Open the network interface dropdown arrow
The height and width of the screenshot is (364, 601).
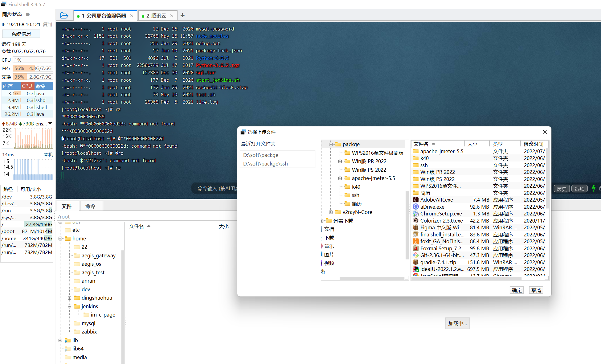pyautogui.click(x=50, y=124)
